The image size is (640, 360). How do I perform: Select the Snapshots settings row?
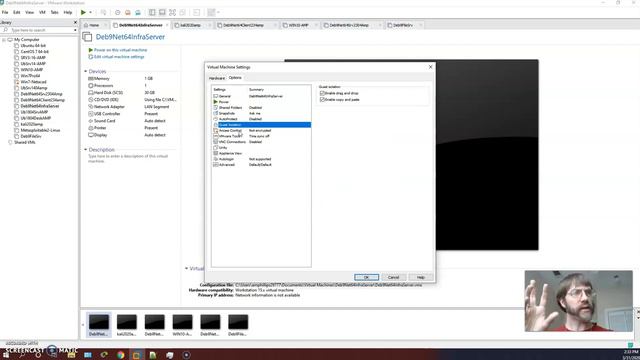[x=261, y=113]
